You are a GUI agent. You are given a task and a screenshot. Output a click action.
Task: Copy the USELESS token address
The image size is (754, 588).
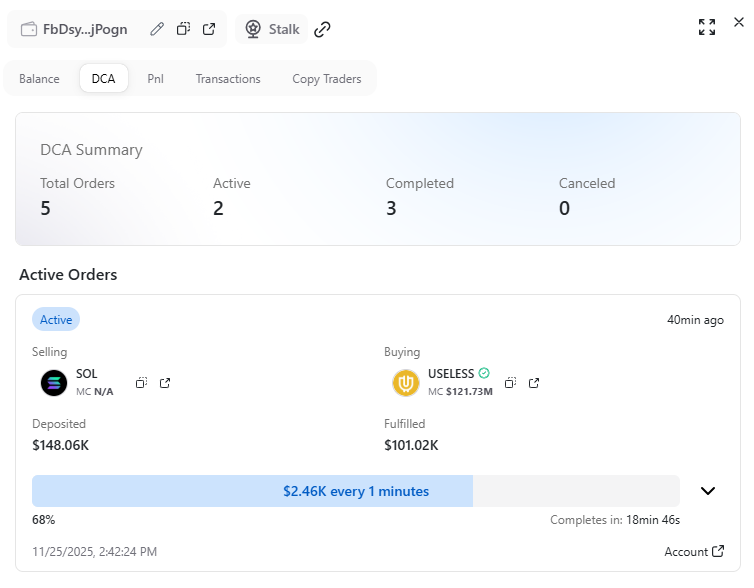click(510, 383)
